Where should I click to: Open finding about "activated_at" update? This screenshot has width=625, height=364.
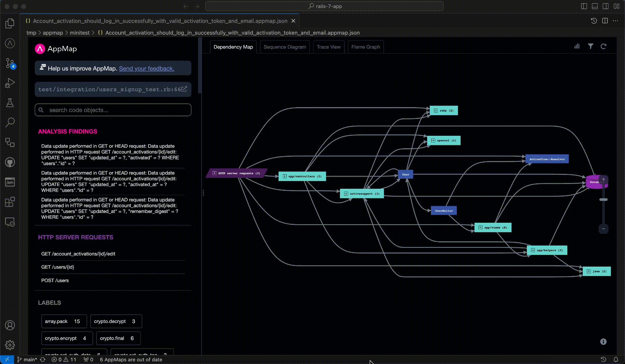[x=113, y=181]
